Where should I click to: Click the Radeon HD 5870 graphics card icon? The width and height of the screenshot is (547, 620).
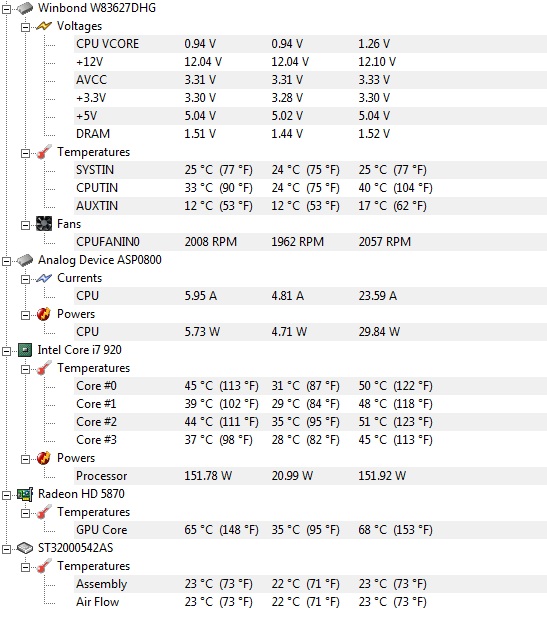click(25, 494)
